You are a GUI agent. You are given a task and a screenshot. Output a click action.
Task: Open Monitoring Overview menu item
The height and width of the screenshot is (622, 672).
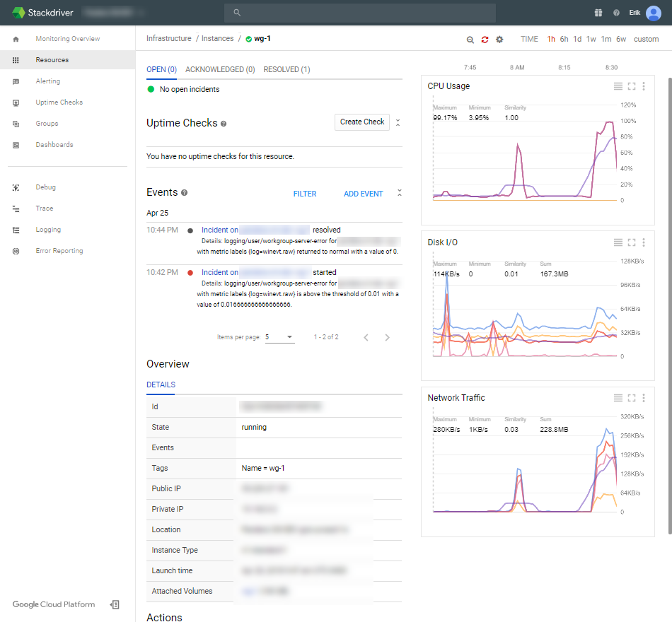point(68,39)
